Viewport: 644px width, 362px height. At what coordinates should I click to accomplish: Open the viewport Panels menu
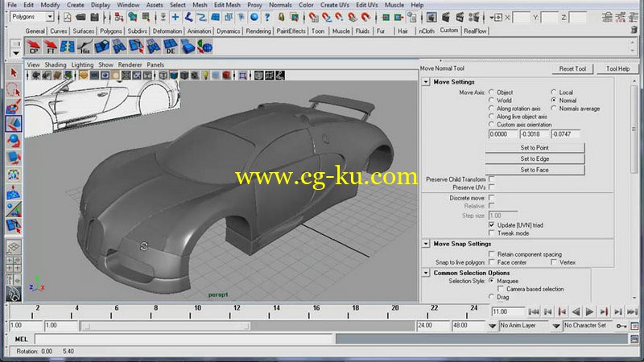coord(155,65)
